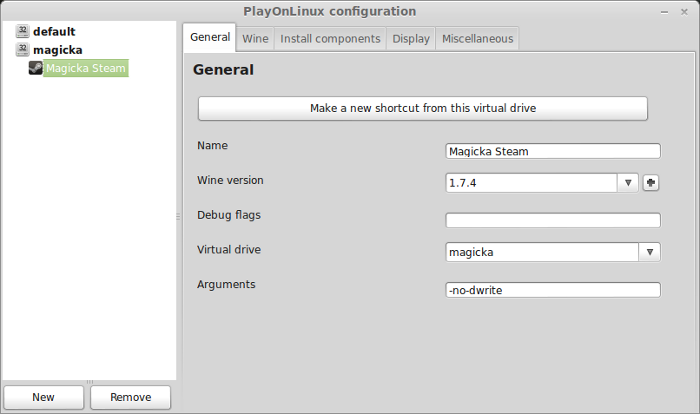
Task: Click the 32-bit icon next to default
Action: point(22,31)
